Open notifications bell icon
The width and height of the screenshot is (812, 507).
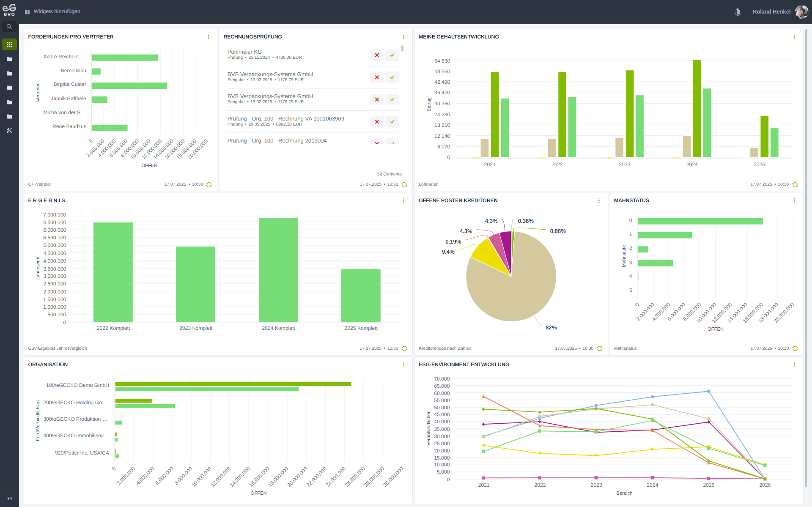[738, 12]
